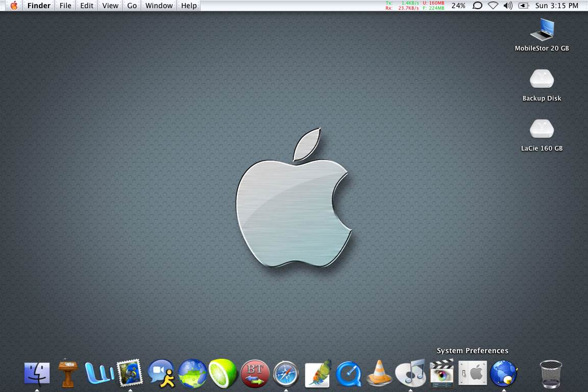Open the File menu
Screen dimensions: 588x392
[x=65, y=6]
